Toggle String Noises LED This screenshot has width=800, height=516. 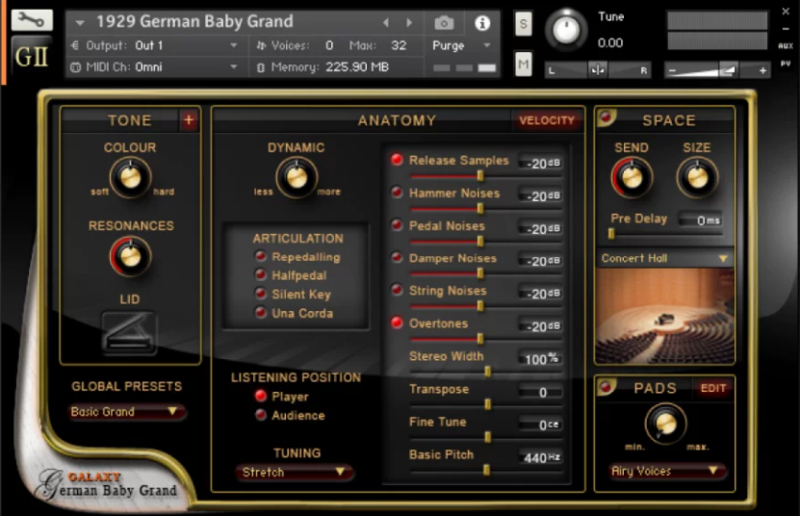pos(397,290)
